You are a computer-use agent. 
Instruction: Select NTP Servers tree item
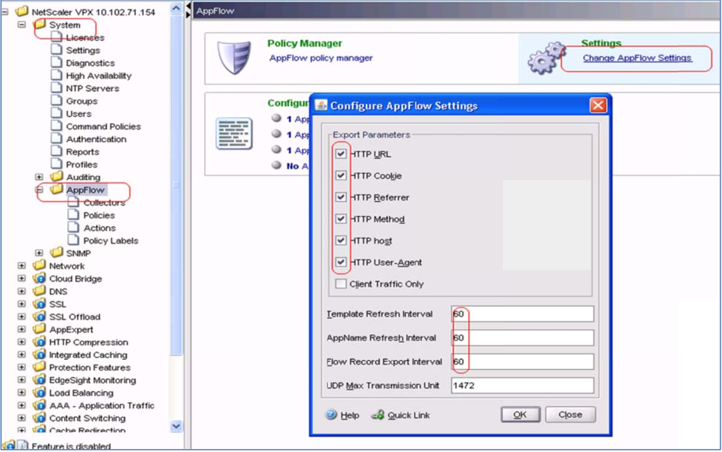92,88
